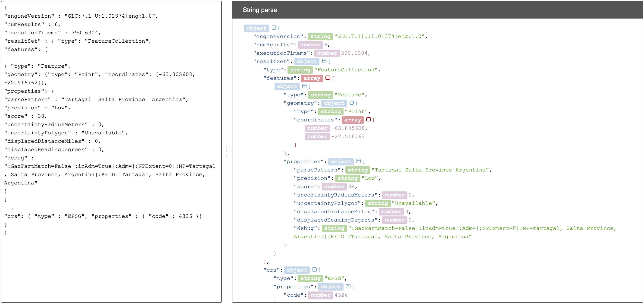
Task: Click the String parse panel header
Action: pyautogui.click(x=437, y=10)
